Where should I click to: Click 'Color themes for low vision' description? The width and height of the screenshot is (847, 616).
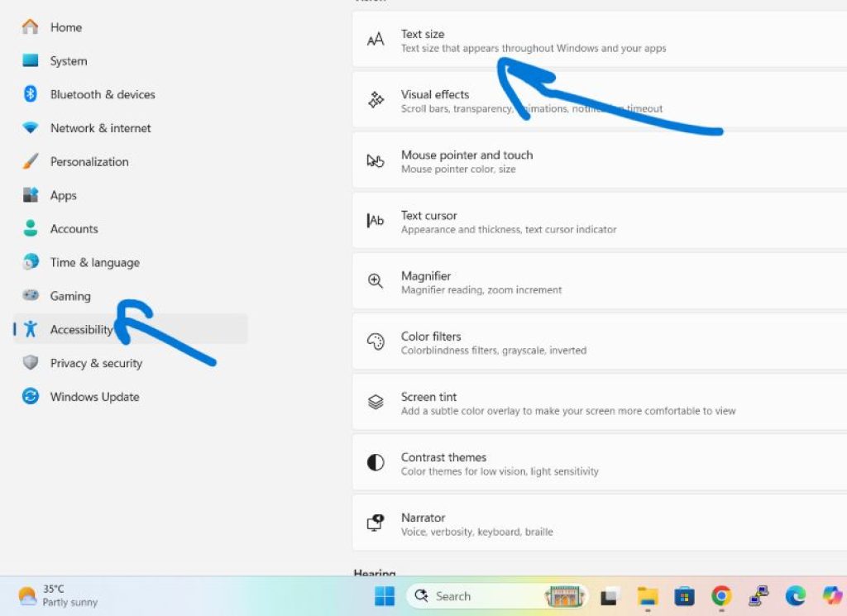tap(500, 471)
